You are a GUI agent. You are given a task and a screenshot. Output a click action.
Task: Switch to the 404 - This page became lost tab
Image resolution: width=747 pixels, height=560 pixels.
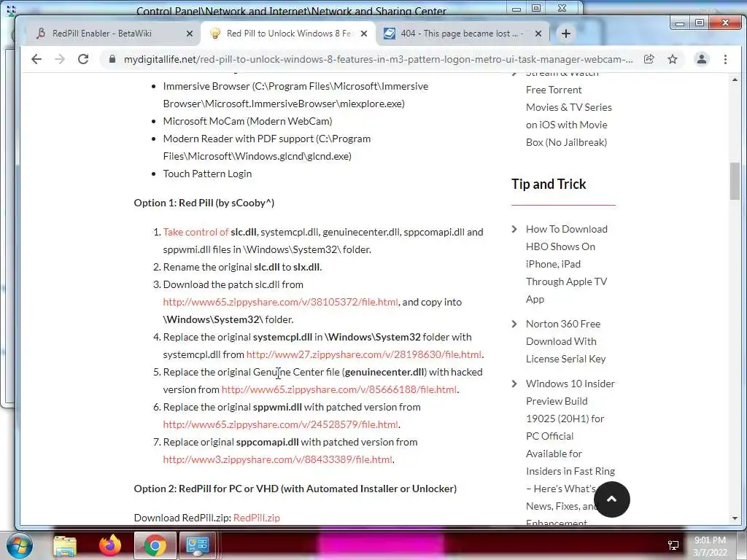point(462,34)
